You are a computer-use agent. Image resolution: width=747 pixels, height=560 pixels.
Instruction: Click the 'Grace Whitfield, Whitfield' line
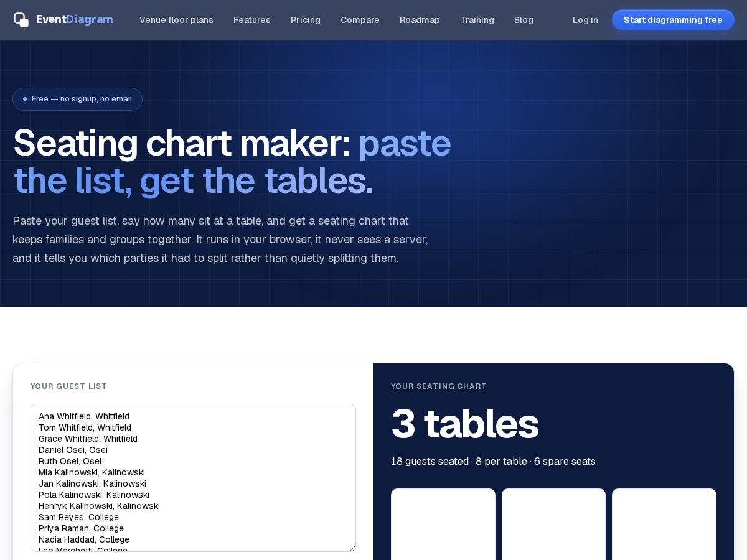coord(88,439)
